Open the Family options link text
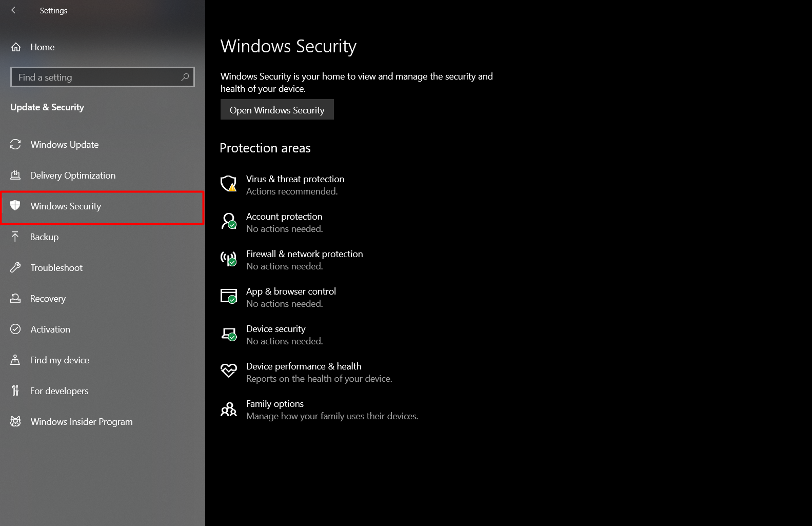 coord(274,404)
